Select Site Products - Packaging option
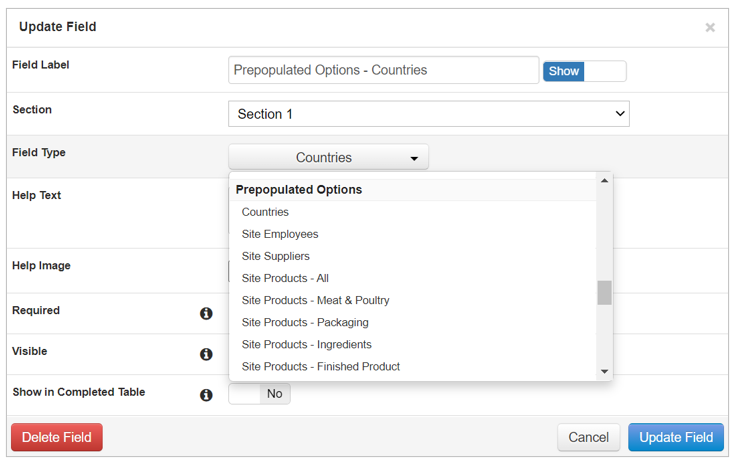This screenshot has height=460, width=737. point(305,322)
